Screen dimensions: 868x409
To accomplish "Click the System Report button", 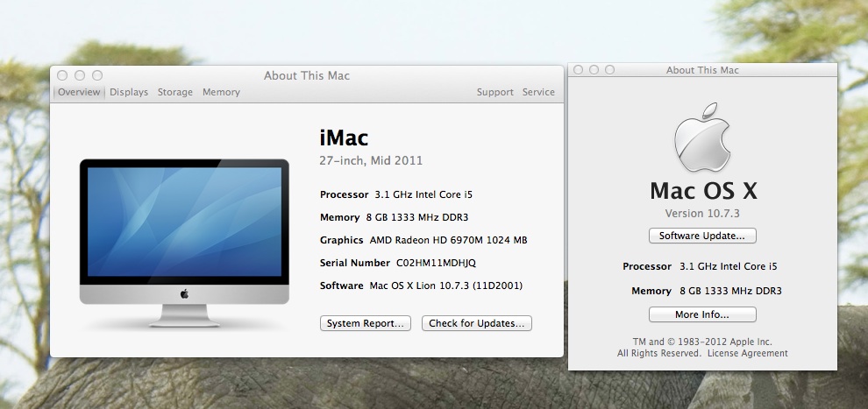I will (x=366, y=323).
